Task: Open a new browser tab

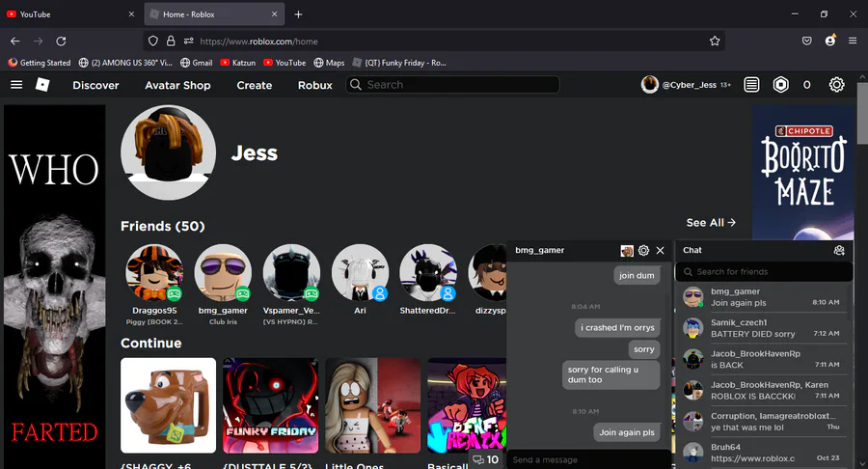Action: (298, 14)
